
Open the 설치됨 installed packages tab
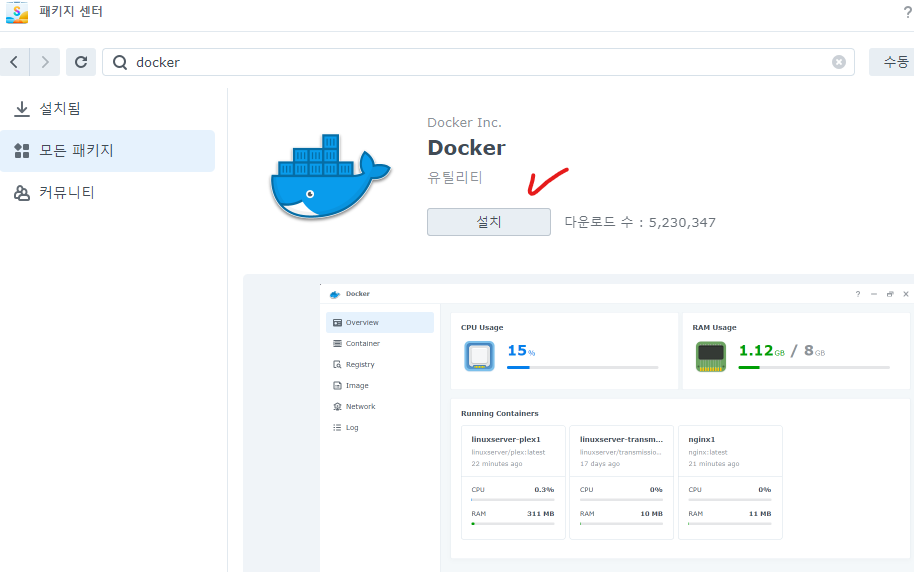point(107,108)
